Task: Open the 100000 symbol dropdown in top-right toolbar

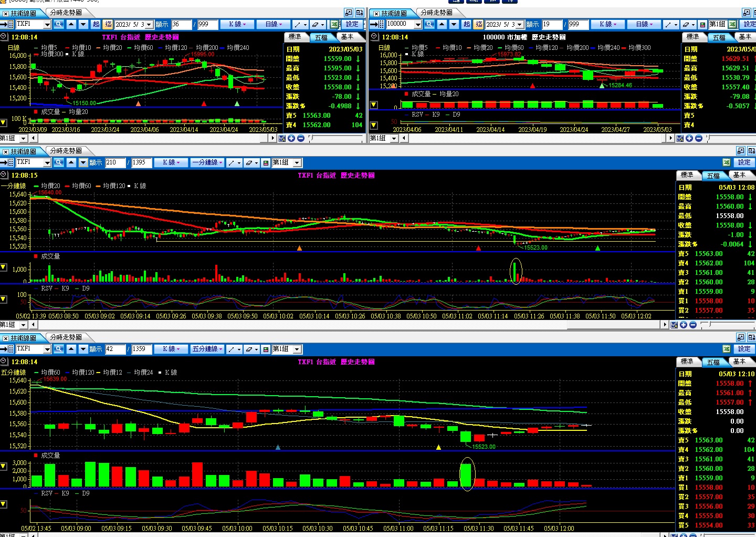Action: pyautogui.click(x=418, y=24)
